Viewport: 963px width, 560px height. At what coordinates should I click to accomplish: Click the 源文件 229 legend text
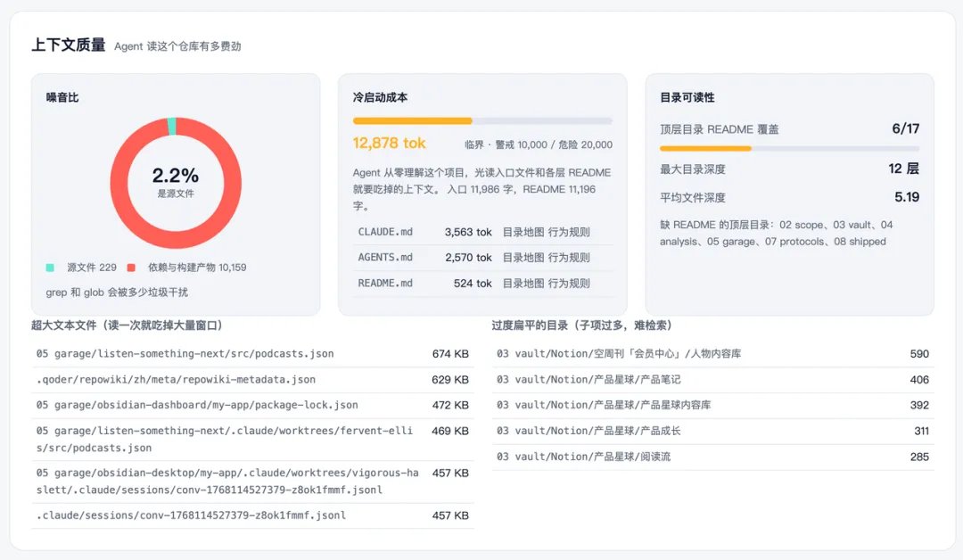point(92,268)
